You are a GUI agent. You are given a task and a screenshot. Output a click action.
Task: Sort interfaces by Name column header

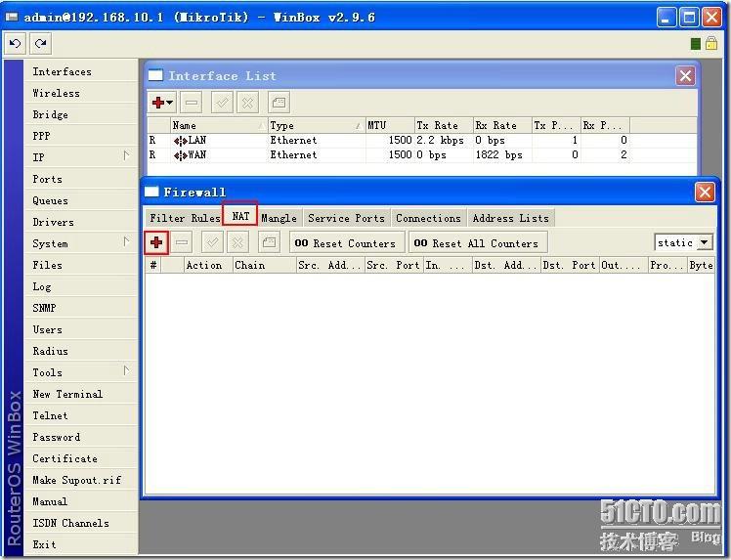click(219, 125)
